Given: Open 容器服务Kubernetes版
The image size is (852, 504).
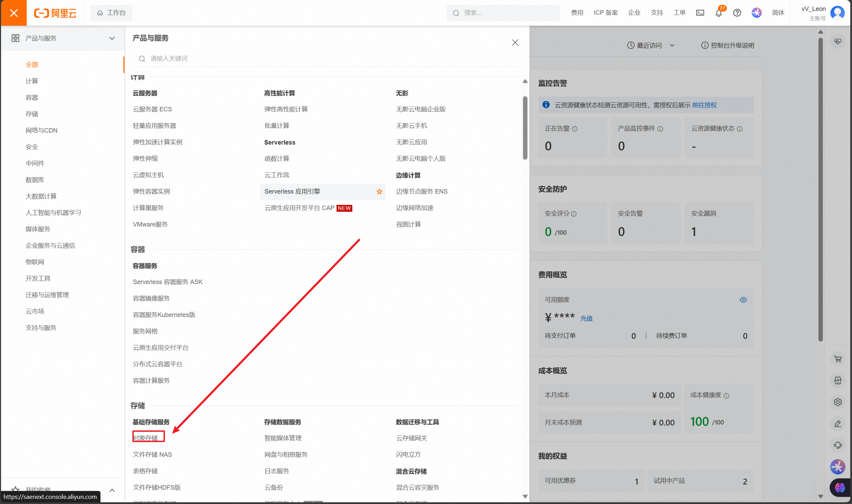Looking at the screenshot, I should pyautogui.click(x=164, y=315).
